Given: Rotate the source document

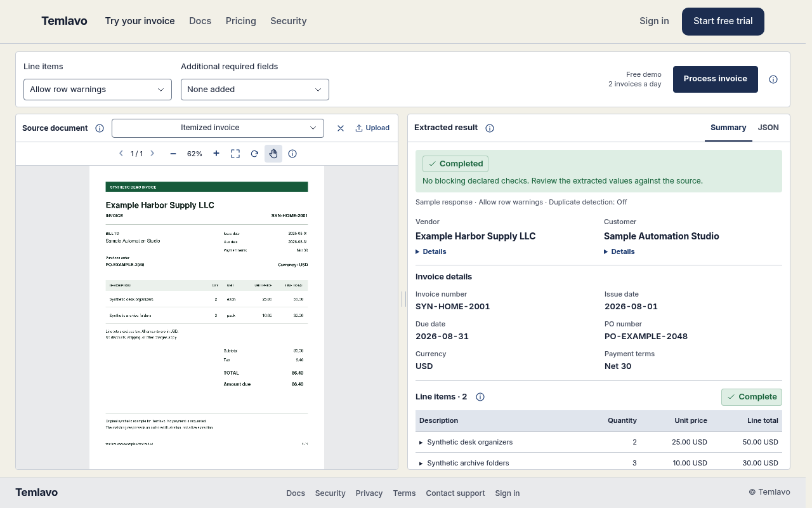Looking at the screenshot, I should click(254, 154).
